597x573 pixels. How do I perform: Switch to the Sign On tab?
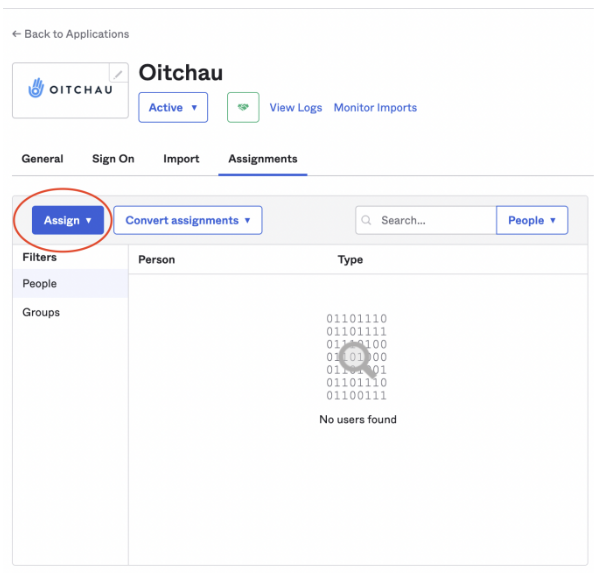[113, 159]
